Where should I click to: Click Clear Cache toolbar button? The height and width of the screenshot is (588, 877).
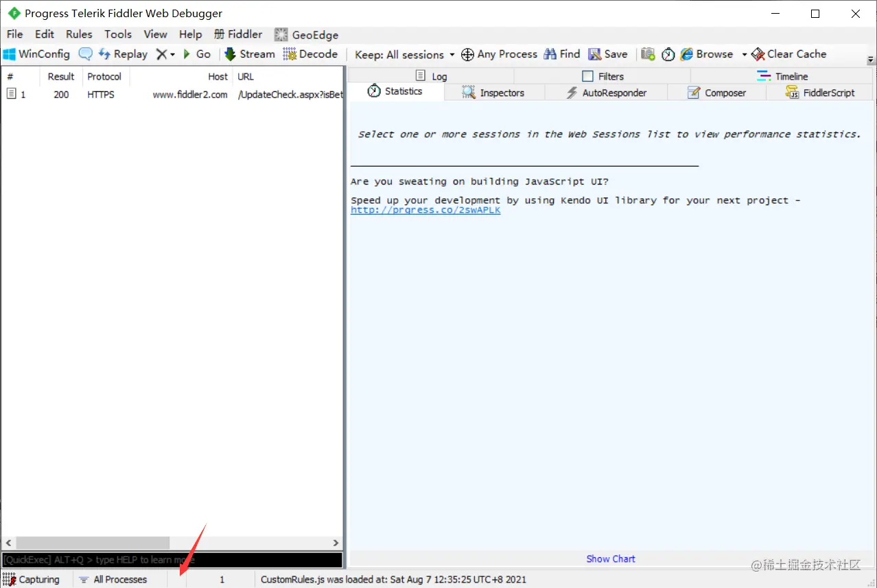(789, 54)
